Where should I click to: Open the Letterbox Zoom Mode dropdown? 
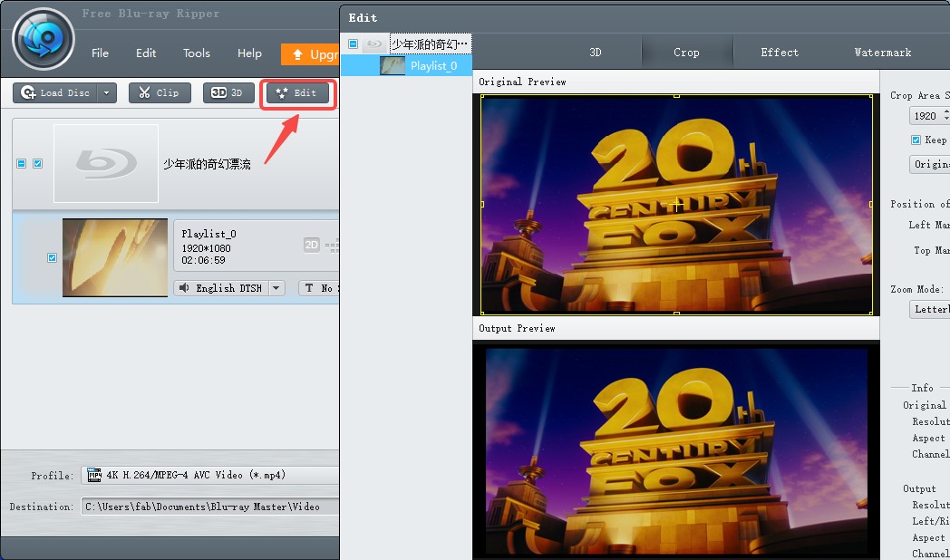click(x=931, y=309)
